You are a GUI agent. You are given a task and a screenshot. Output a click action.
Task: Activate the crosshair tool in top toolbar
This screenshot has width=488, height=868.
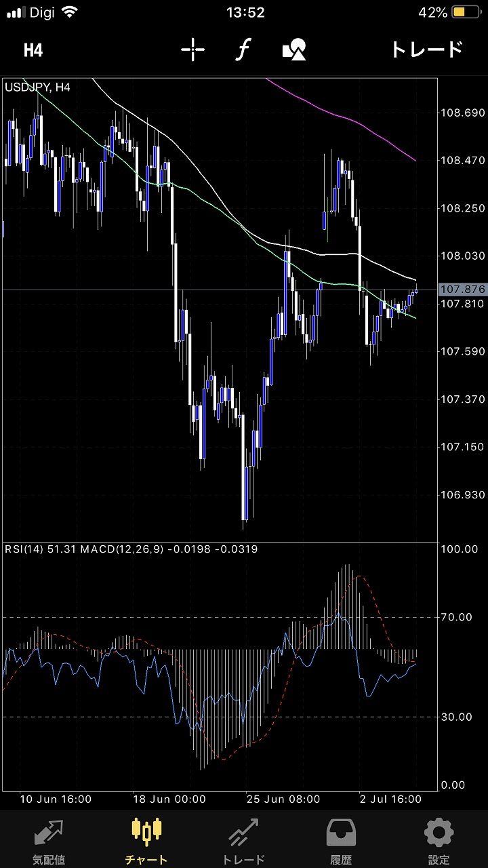[193, 50]
